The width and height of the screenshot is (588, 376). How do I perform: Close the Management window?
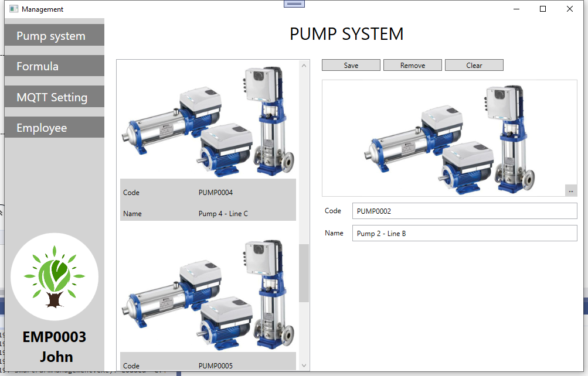[570, 9]
